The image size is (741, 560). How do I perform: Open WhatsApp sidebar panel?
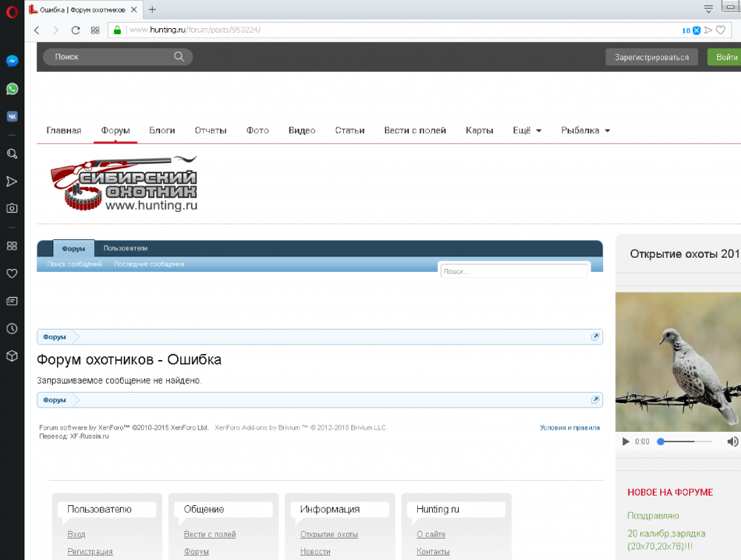12,89
